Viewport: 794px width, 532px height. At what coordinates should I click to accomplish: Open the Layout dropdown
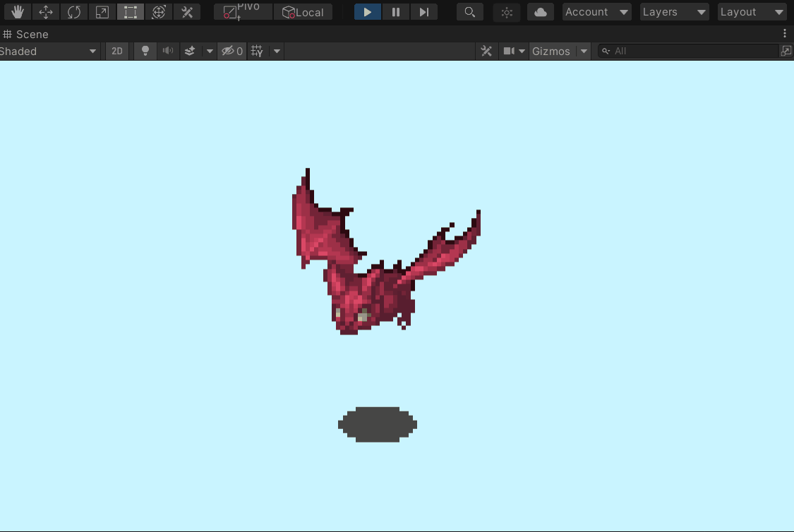click(752, 12)
